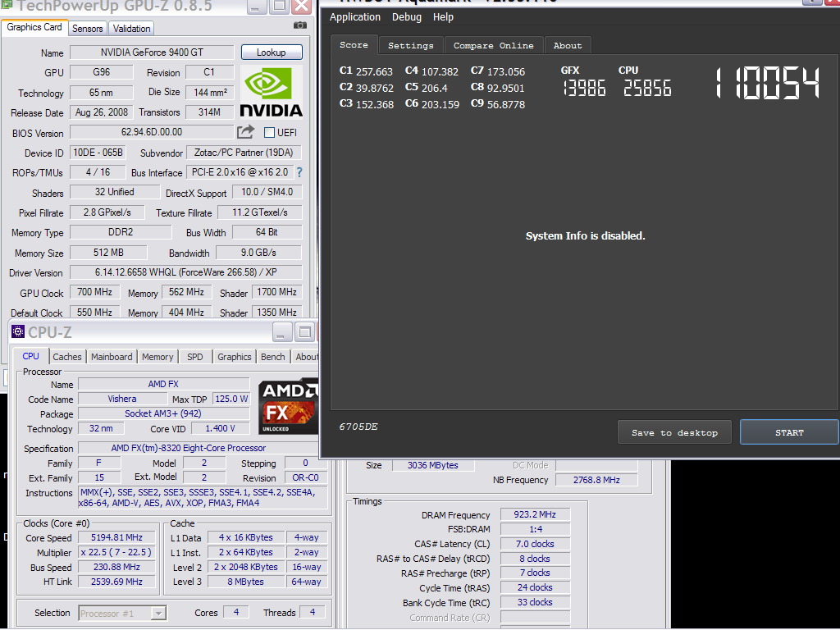840x630 pixels.
Task: Click the memory Size value 3036 MBytes
Action: coord(433,465)
